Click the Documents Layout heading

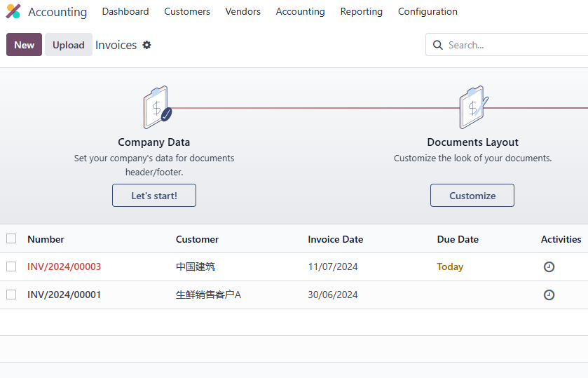(x=472, y=142)
